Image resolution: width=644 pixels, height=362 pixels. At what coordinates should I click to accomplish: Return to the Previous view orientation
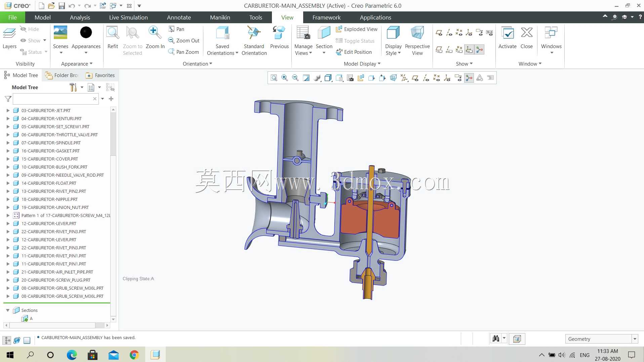click(279, 38)
